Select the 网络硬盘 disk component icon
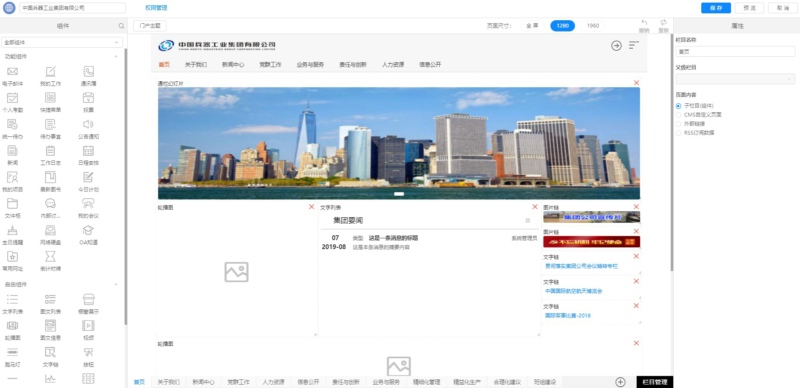Viewport: 800px width, 388px height. [50, 230]
